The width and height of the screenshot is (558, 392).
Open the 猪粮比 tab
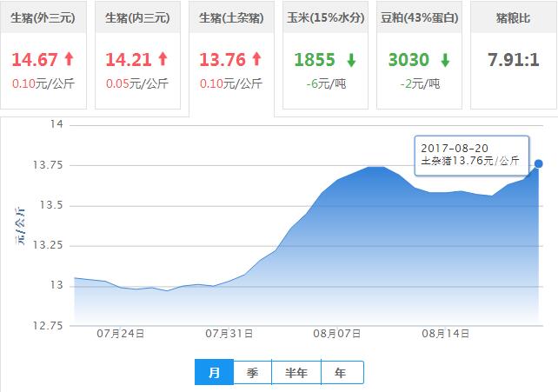(514, 55)
